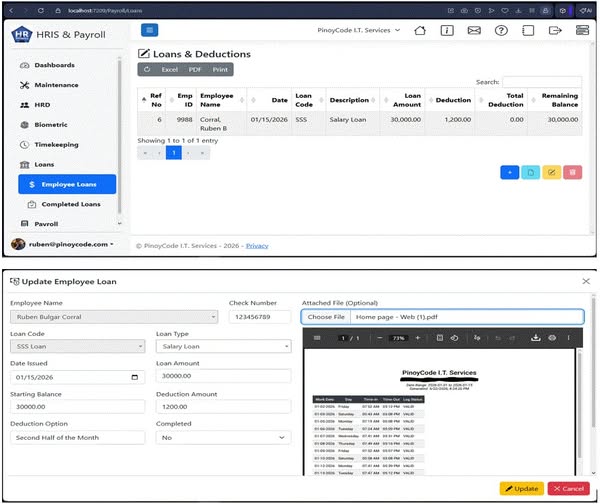Click the Deduction Option field
The width and height of the screenshot is (600, 504).
click(78, 437)
